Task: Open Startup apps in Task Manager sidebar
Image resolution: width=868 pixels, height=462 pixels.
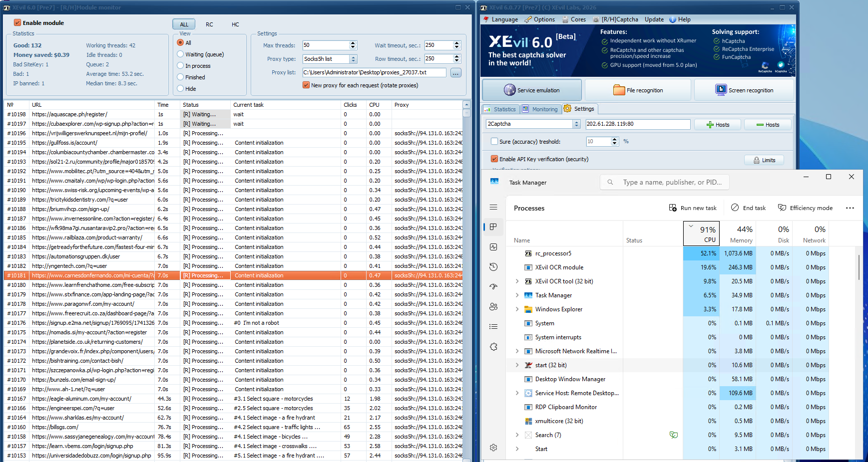Action: 493,287
